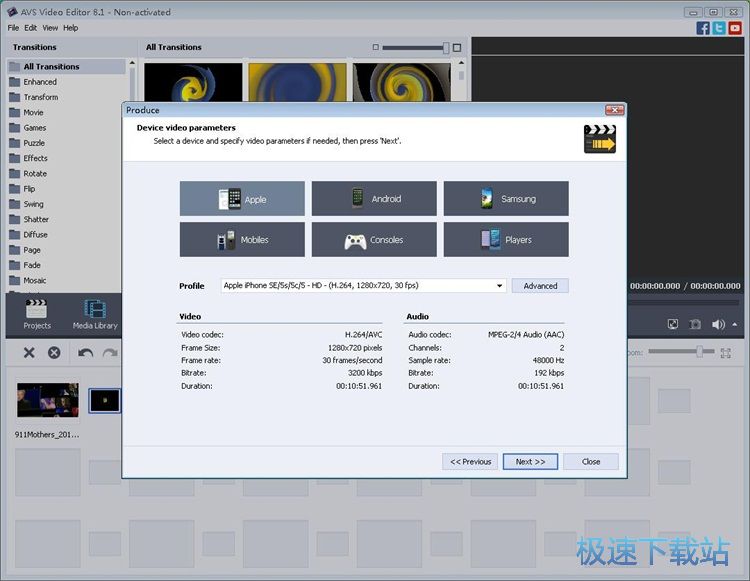Screen dimensions: 750x581
Task: Click the Produce clapperboard arrow icon
Action: [x=600, y=139]
